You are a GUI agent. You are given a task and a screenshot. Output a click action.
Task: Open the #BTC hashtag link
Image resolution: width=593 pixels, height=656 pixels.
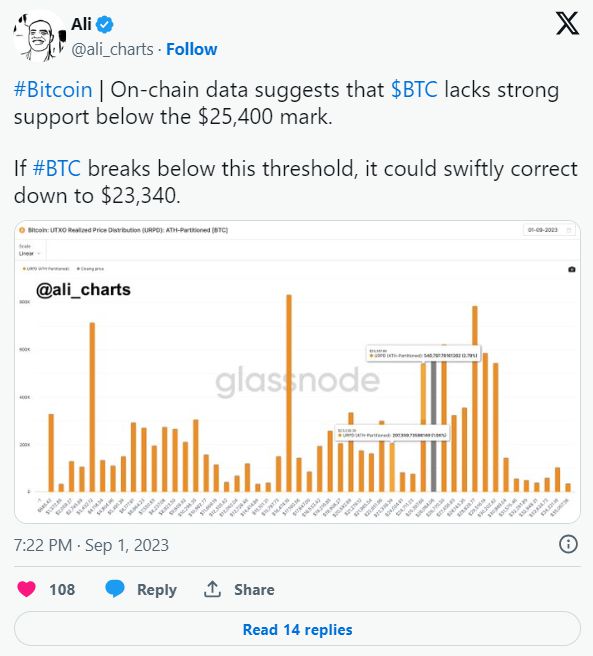pyautogui.click(x=56, y=169)
